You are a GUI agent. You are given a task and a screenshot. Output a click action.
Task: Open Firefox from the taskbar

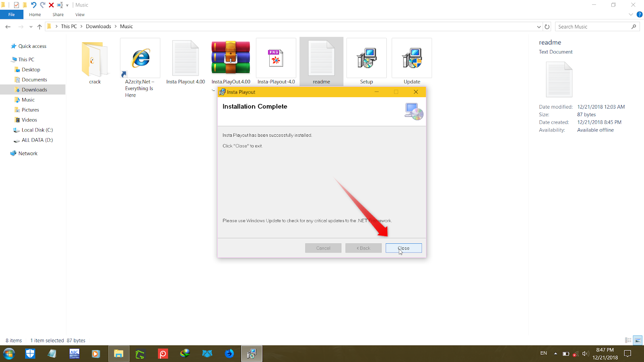[x=229, y=354]
